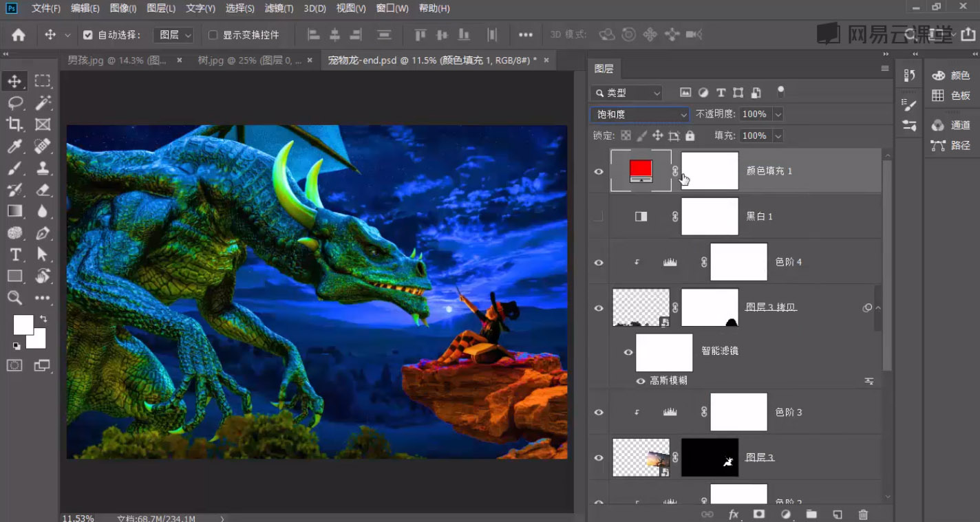The width and height of the screenshot is (980, 522).
Task: Click the red color fill layer thumbnail
Action: pyautogui.click(x=641, y=171)
